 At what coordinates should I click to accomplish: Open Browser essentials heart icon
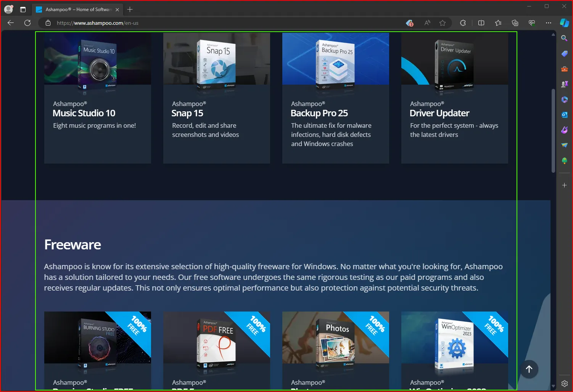pos(532,23)
